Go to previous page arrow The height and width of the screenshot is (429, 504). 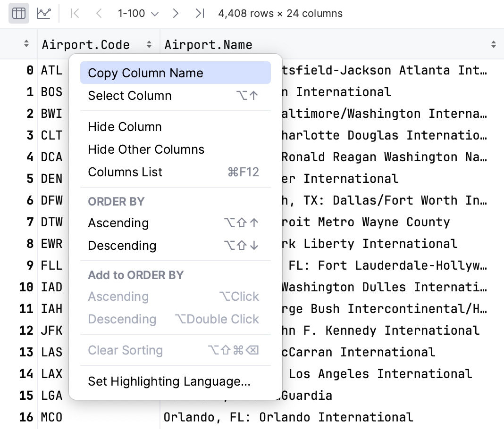[x=99, y=14]
